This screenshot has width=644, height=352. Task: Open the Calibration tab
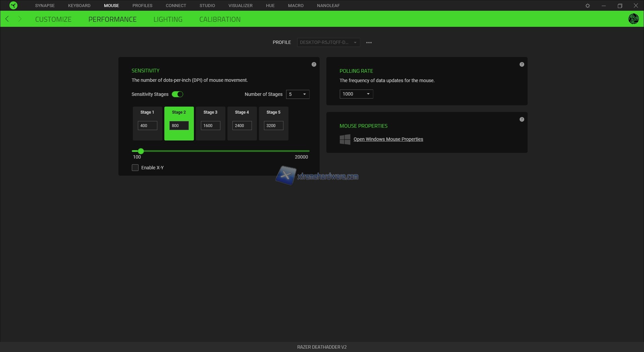click(x=220, y=19)
